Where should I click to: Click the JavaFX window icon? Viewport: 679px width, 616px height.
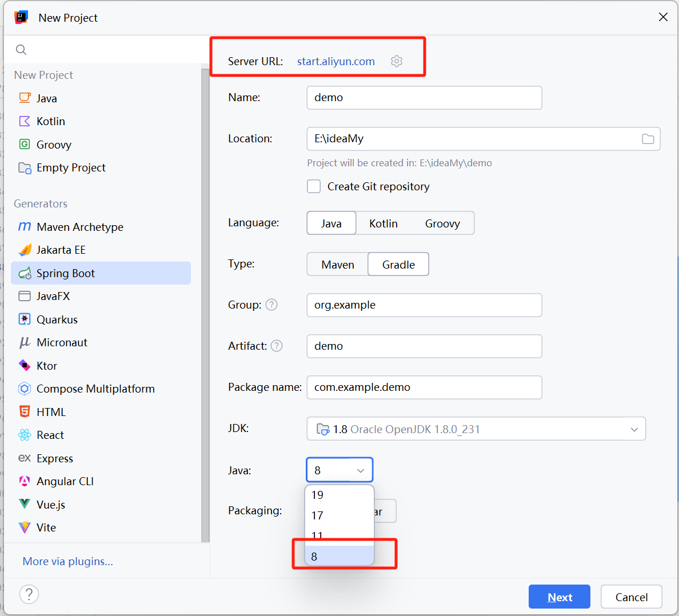coord(25,296)
